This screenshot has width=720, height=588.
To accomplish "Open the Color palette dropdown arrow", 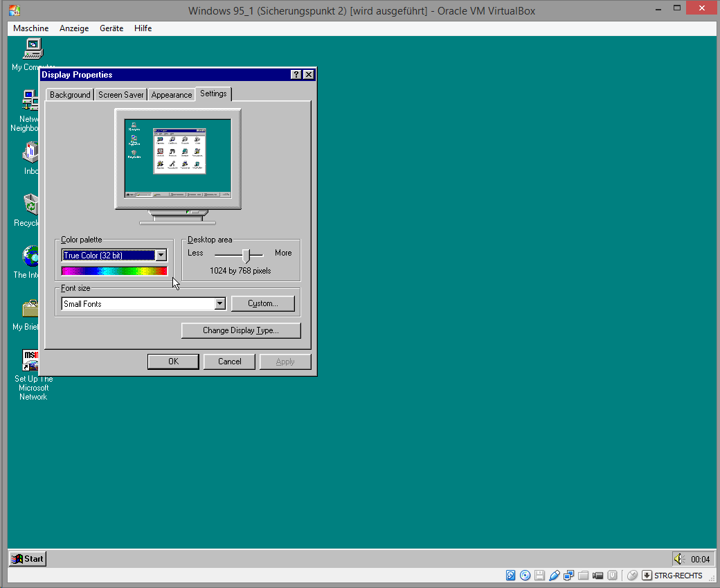I will coord(161,256).
